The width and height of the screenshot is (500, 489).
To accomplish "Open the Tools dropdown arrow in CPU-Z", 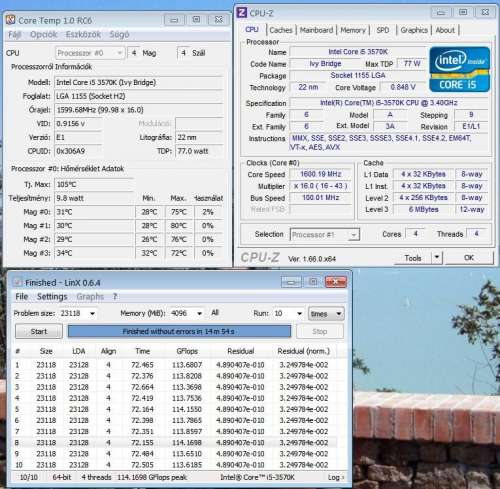I will [x=437, y=258].
